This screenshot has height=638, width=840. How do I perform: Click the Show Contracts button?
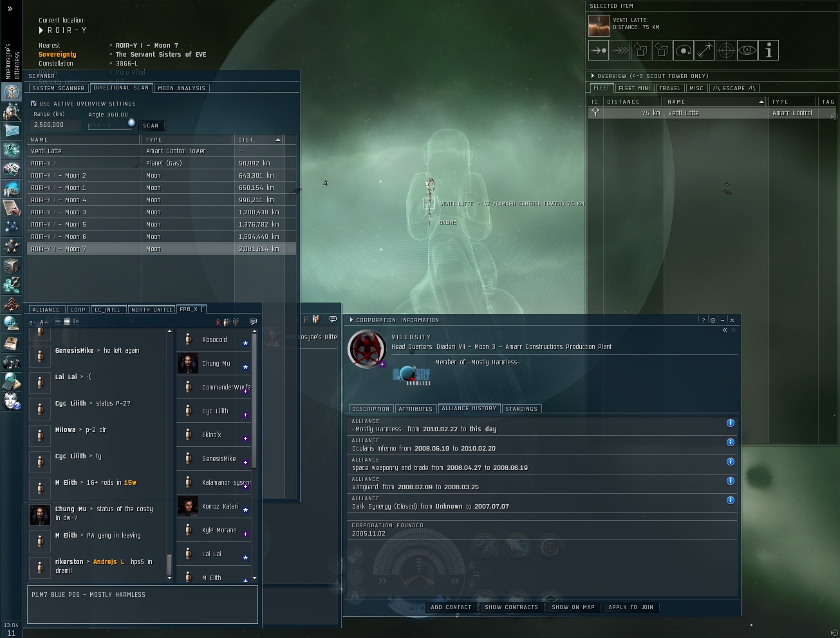coord(512,607)
